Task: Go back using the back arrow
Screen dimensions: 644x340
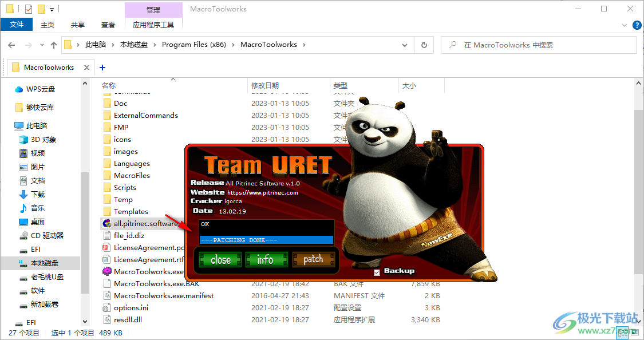Action: tap(11, 45)
